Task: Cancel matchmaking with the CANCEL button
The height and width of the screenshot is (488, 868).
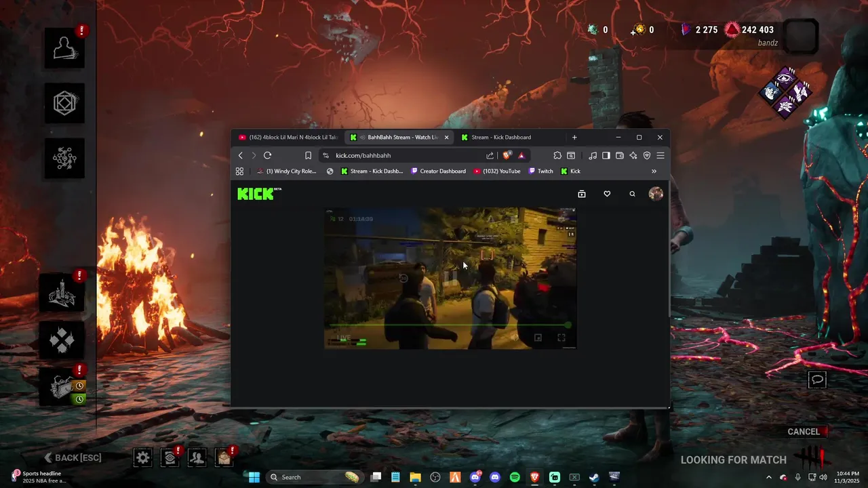Action: click(804, 432)
